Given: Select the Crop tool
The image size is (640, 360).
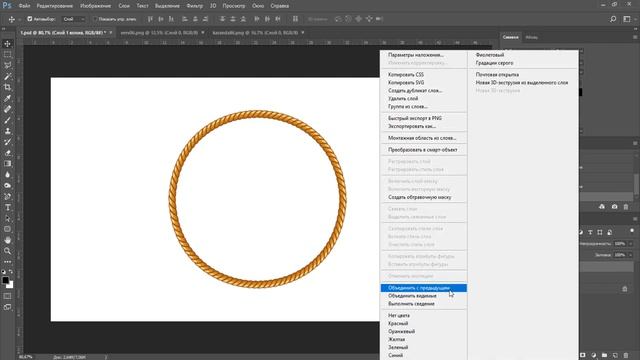Looking at the screenshot, I should click(7, 87).
